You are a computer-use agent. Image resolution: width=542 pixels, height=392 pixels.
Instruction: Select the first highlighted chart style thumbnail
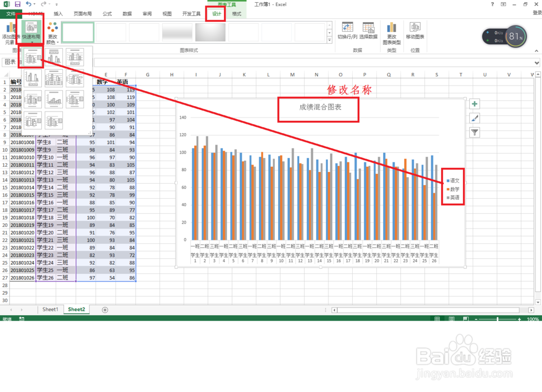(78, 32)
